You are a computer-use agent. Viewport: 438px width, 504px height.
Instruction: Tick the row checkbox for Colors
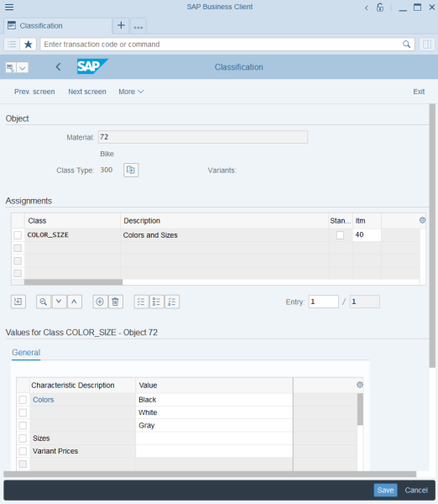pyautogui.click(x=23, y=400)
